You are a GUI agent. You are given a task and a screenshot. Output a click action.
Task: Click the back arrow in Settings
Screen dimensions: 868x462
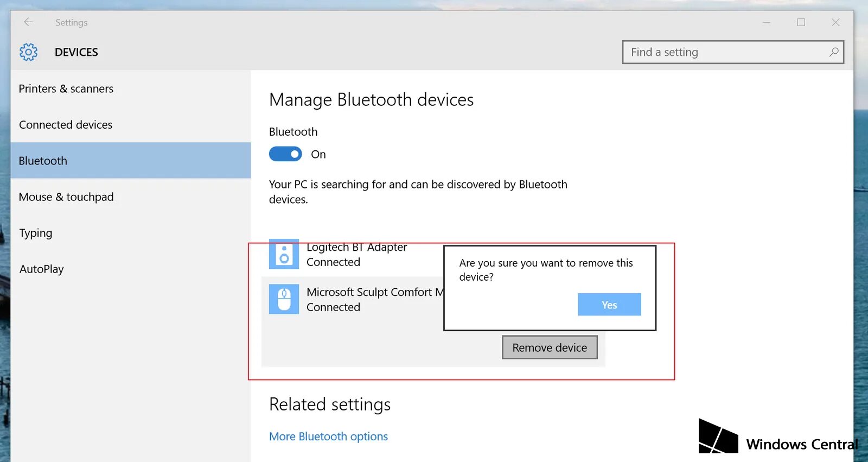point(29,22)
